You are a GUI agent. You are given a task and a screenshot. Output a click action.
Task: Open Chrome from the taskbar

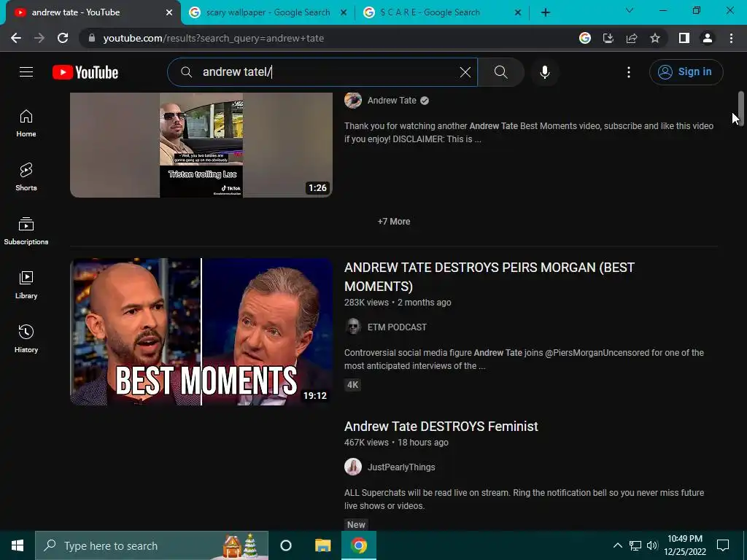click(x=359, y=545)
